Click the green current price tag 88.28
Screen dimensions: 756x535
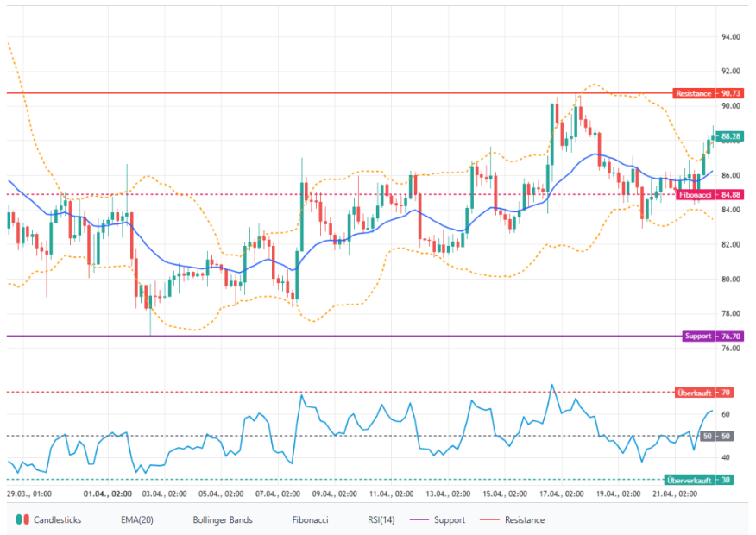(x=730, y=136)
